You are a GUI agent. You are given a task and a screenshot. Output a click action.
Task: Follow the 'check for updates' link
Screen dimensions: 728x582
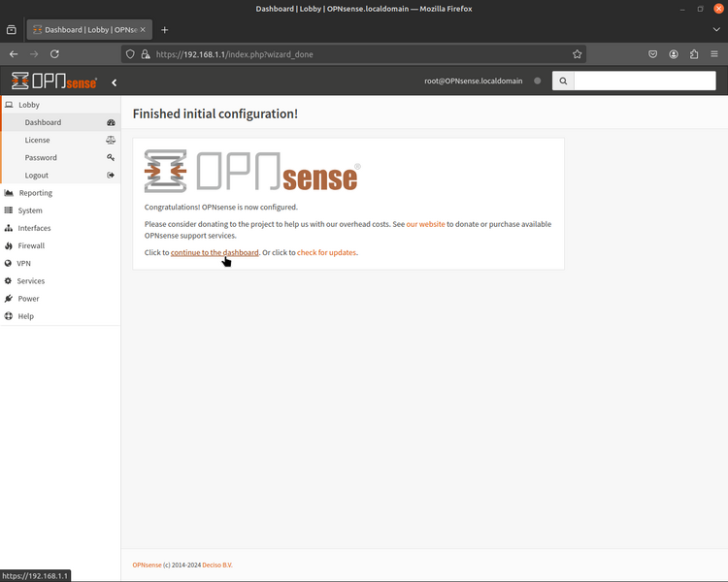pos(326,252)
